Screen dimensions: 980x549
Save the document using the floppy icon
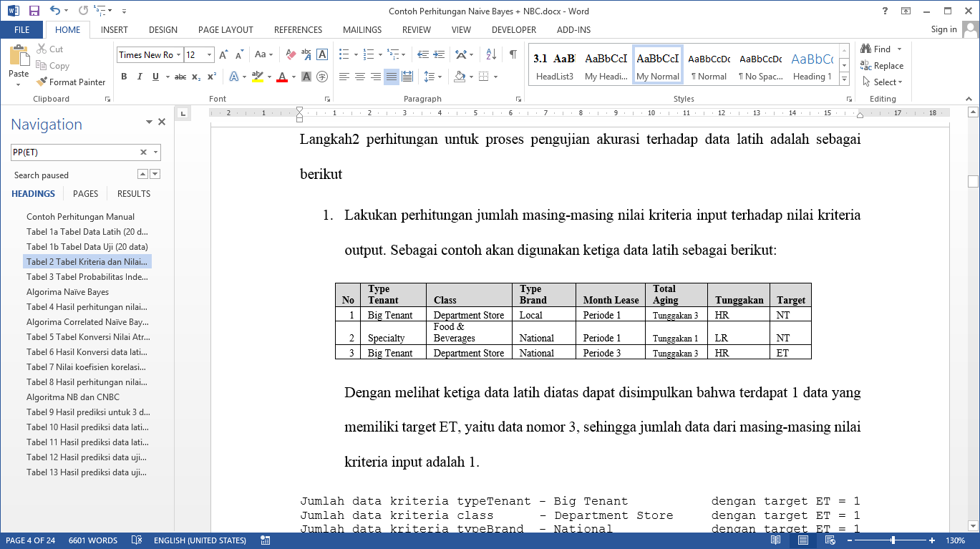pyautogui.click(x=34, y=11)
